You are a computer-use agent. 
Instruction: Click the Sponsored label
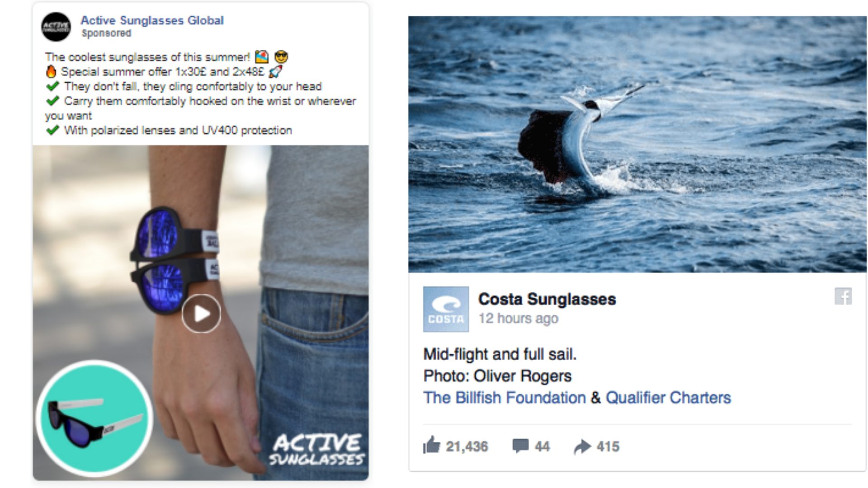(106, 33)
